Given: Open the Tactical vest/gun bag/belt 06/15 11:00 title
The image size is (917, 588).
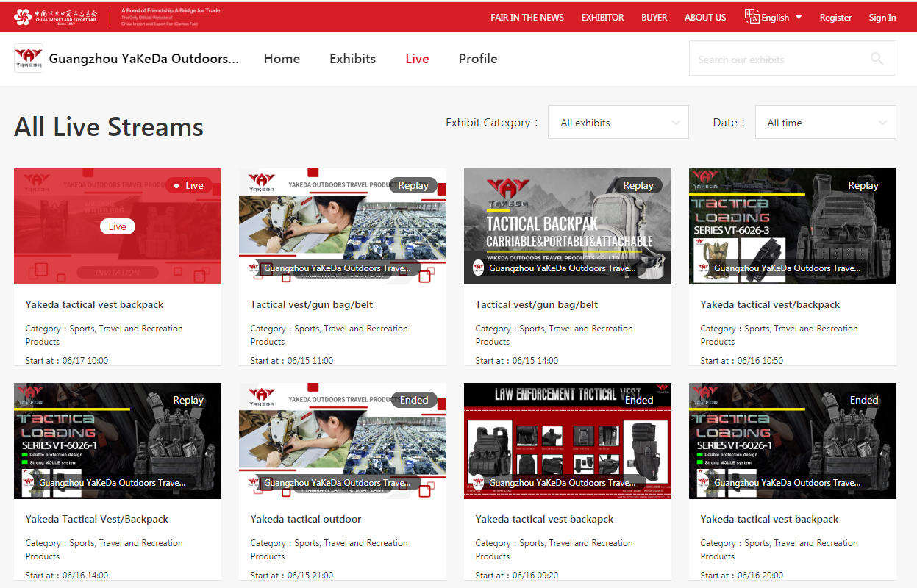Looking at the screenshot, I should pyautogui.click(x=312, y=304).
